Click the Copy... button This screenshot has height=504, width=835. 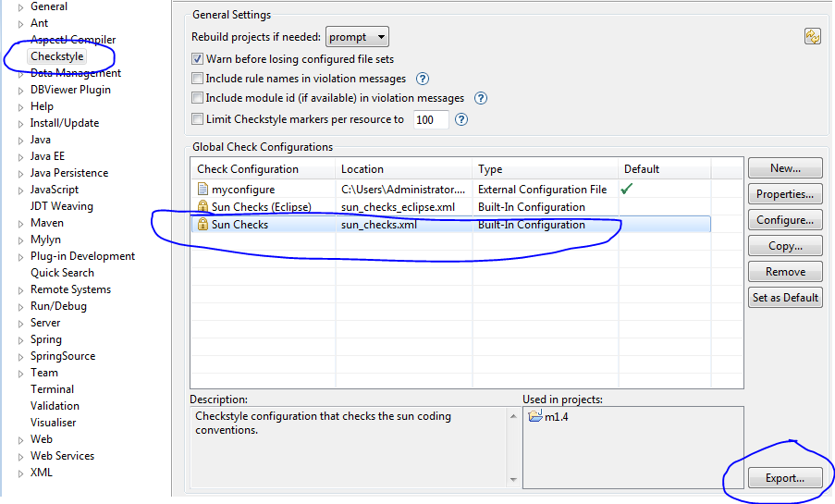click(785, 246)
